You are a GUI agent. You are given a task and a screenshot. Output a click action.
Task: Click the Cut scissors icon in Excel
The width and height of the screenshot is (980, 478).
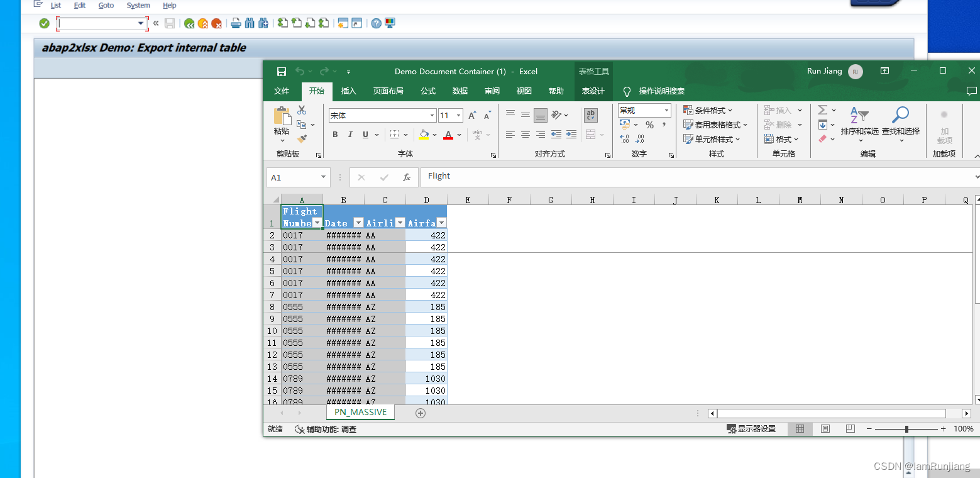[x=302, y=110]
